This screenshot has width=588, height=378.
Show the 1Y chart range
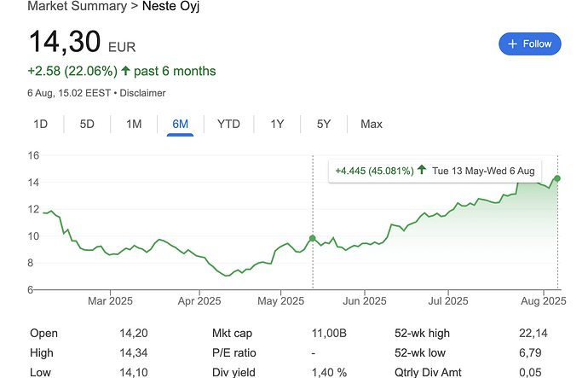(x=277, y=124)
